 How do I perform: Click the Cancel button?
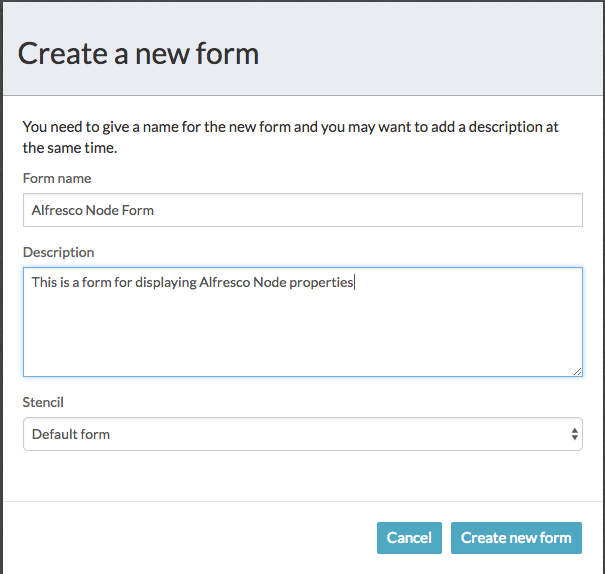[x=409, y=538]
